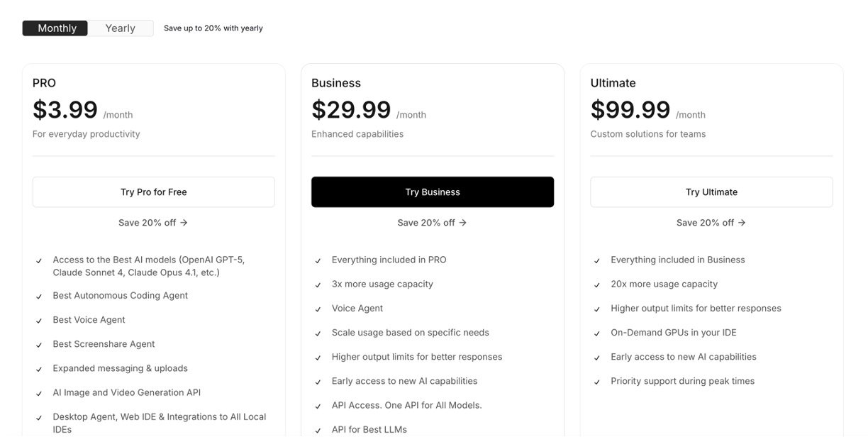Click the Save up to 20% with yearly text
Viewport: 868px width, 437px height.
pos(213,28)
